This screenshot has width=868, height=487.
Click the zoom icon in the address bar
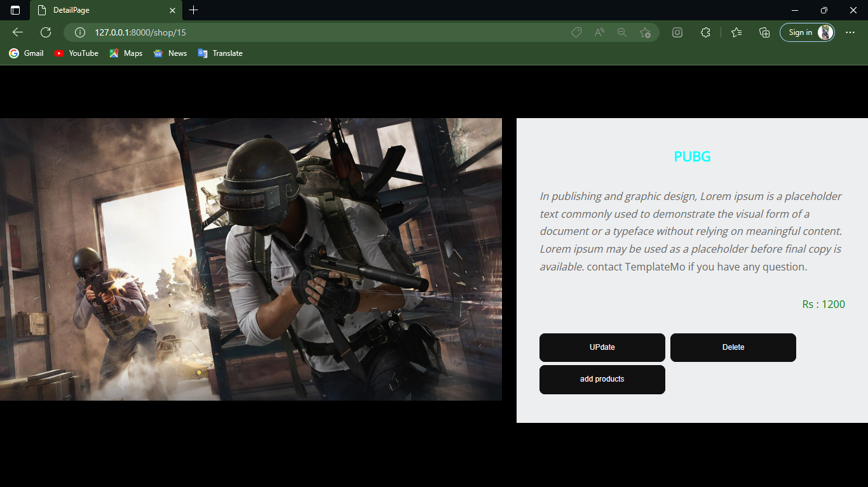point(621,32)
